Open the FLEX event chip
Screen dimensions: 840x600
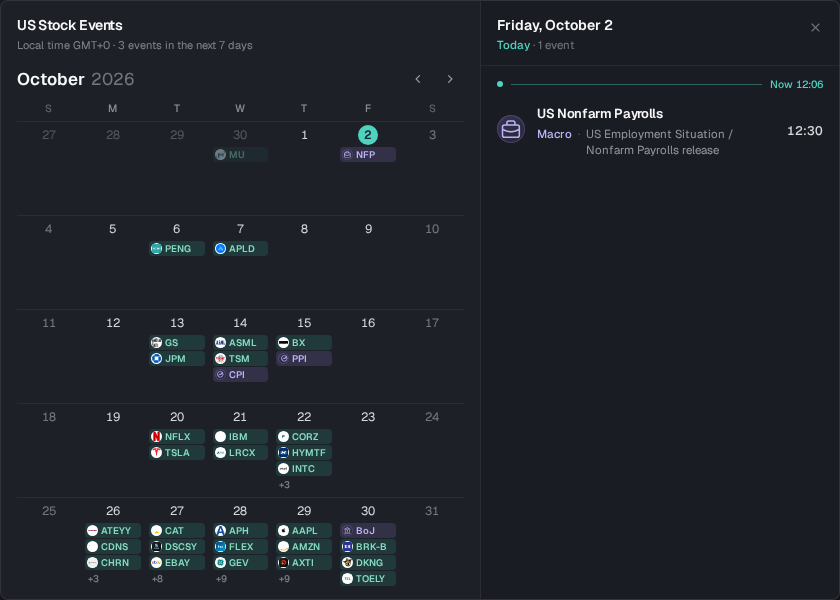tap(241, 546)
